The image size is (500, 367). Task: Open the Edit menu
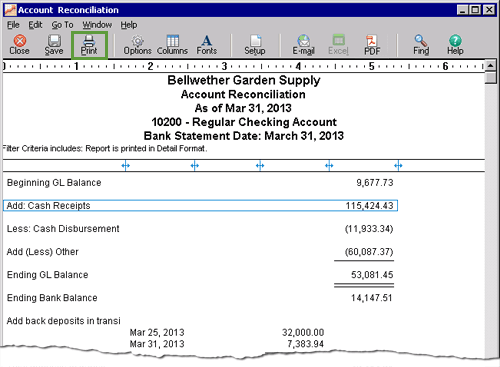[35, 25]
